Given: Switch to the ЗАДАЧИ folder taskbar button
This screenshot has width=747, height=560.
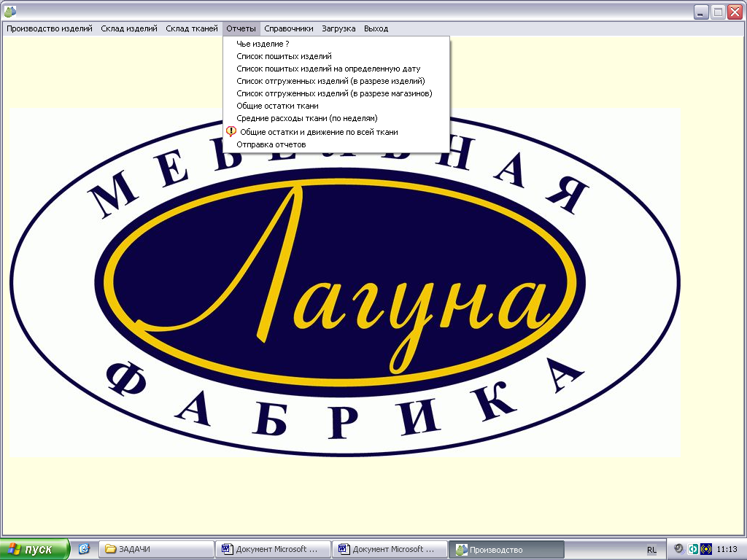Looking at the screenshot, I should (156, 550).
